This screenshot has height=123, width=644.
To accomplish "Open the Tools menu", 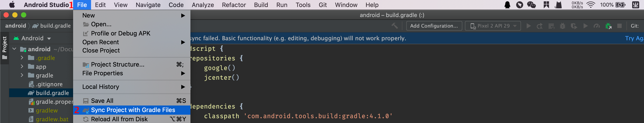I will [303, 5].
